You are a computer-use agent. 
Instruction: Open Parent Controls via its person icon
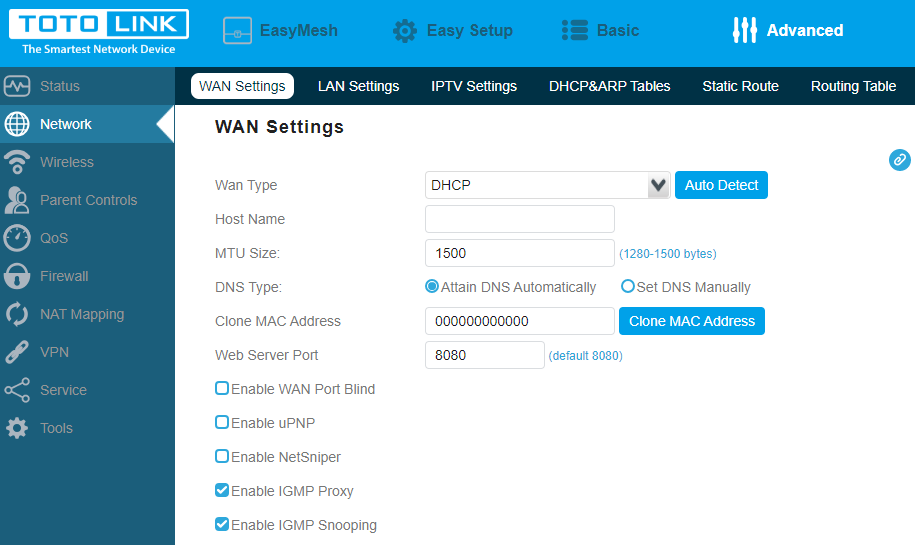pyautogui.click(x=17, y=200)
